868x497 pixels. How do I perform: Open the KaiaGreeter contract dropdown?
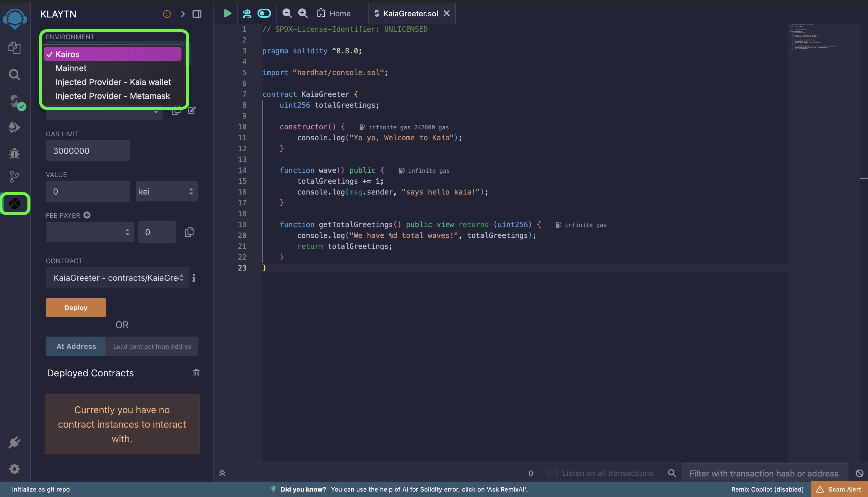(117, 278)
